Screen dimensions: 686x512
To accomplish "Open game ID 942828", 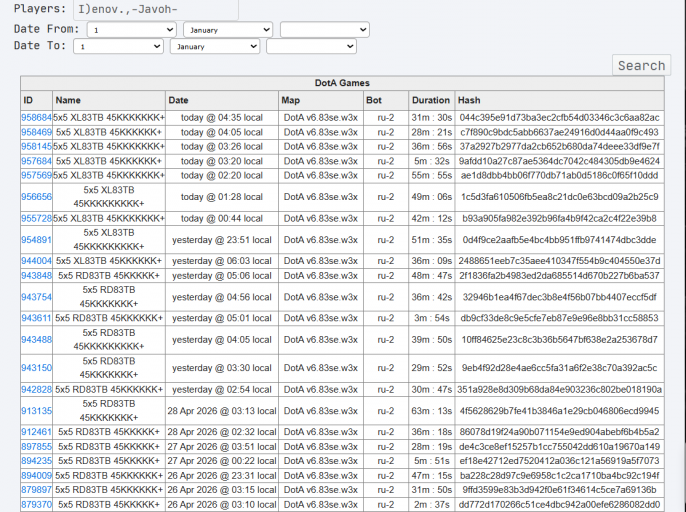I will (36, 389).
